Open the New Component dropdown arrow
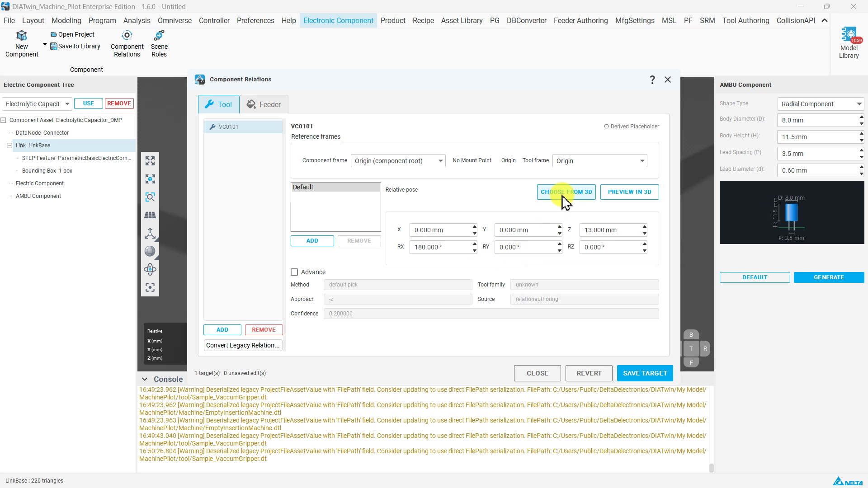 tap(45, 44)
